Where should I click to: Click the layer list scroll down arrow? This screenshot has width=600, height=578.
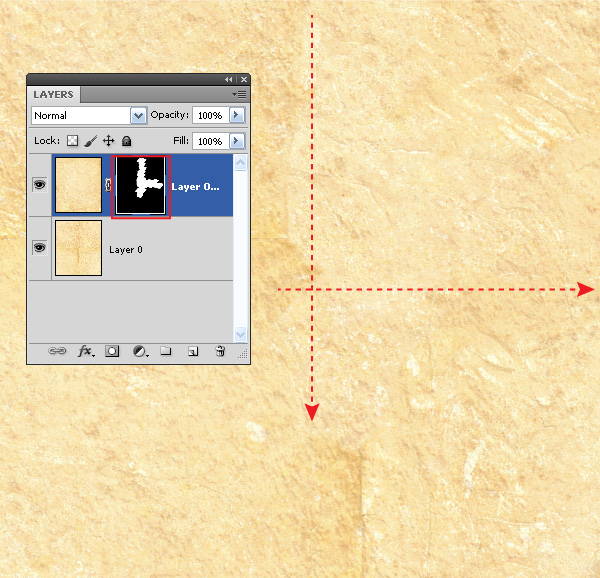coord(240,334)
